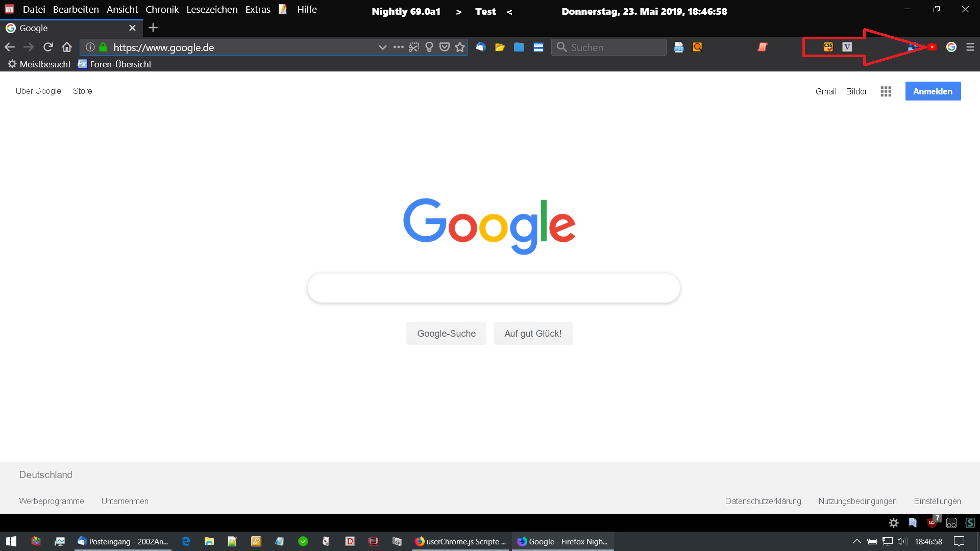Show site information for google.de
This screenshot has width=980, height=551.
[x=90, y=47]
